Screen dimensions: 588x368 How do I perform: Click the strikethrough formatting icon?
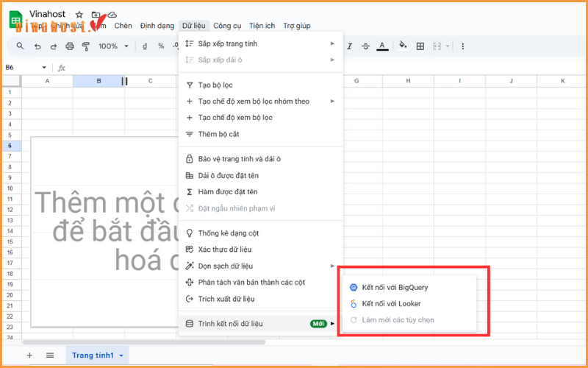click(x=365, y=46)
